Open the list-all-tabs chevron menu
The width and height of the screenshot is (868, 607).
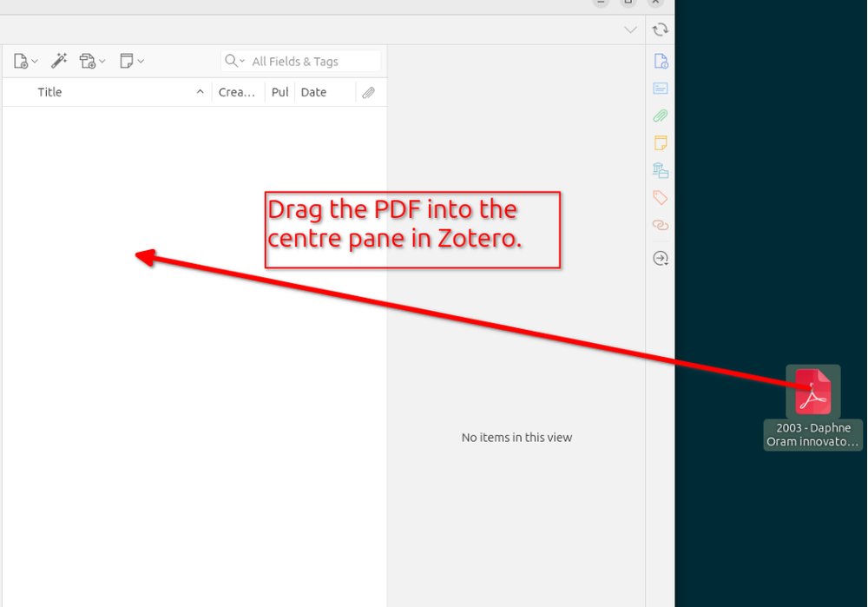[x=630, y=30]
